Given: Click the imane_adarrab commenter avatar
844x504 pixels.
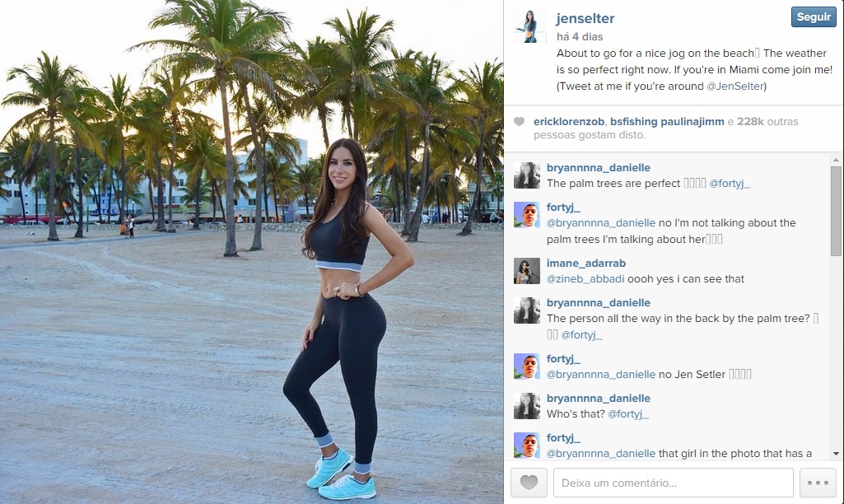Looking at the screenshot, I should pyautogui.click(x=527, y=270).
